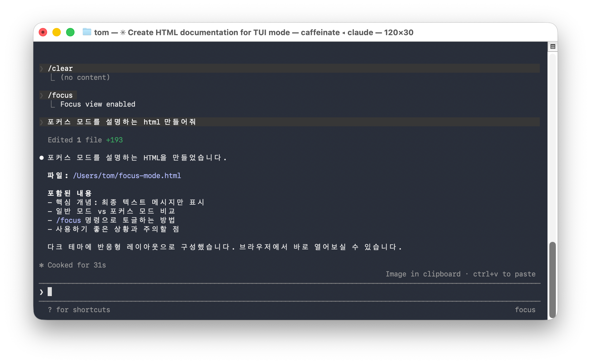The image size is (591, 364).
Task: Open the /Users/tom/focus-mode.html file link
Action: [127, 176]
